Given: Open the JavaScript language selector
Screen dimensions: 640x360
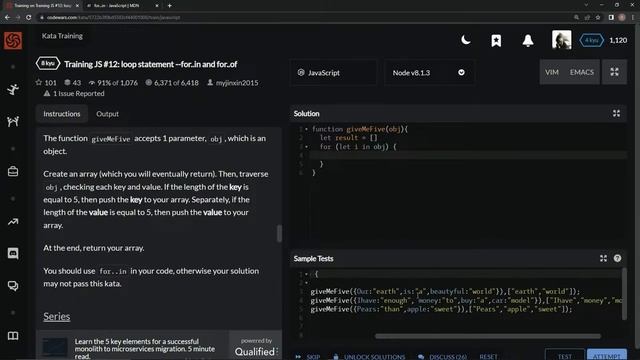Looking at the screenshot, I should [333, 73].
